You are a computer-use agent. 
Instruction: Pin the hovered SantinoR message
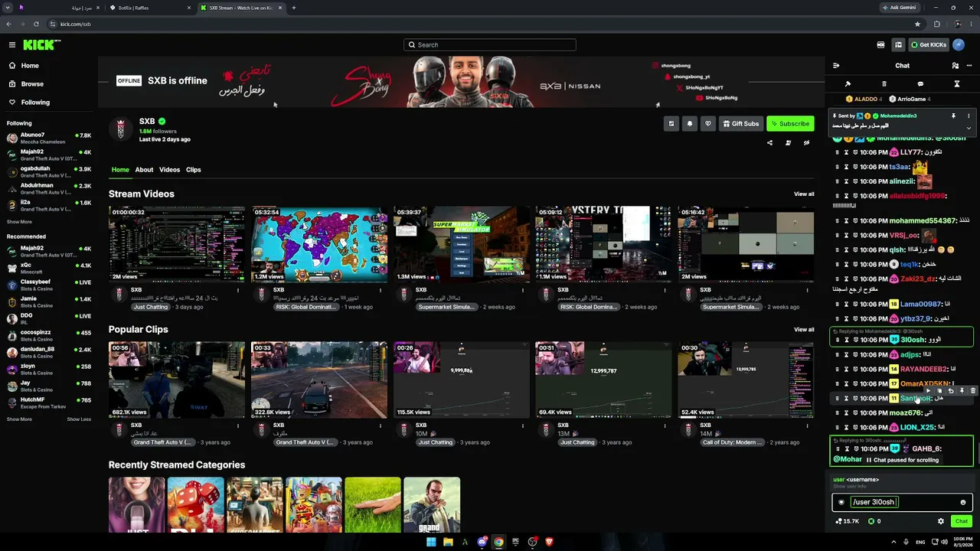tap(962, 391)
